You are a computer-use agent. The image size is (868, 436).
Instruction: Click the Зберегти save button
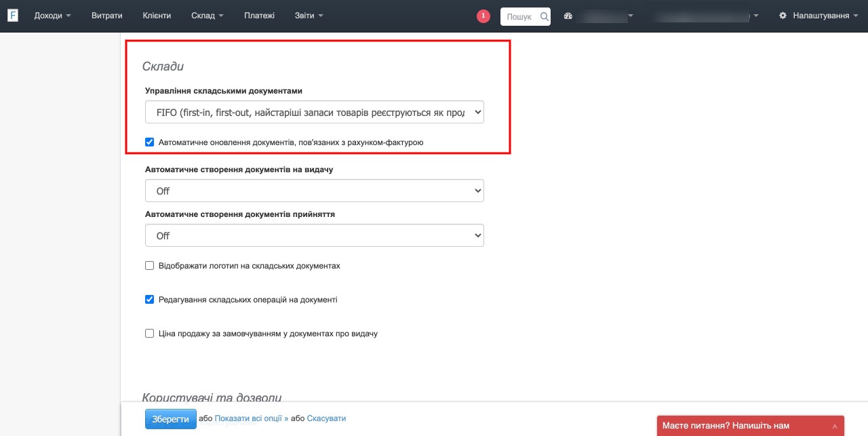click(x=170, y=419)
